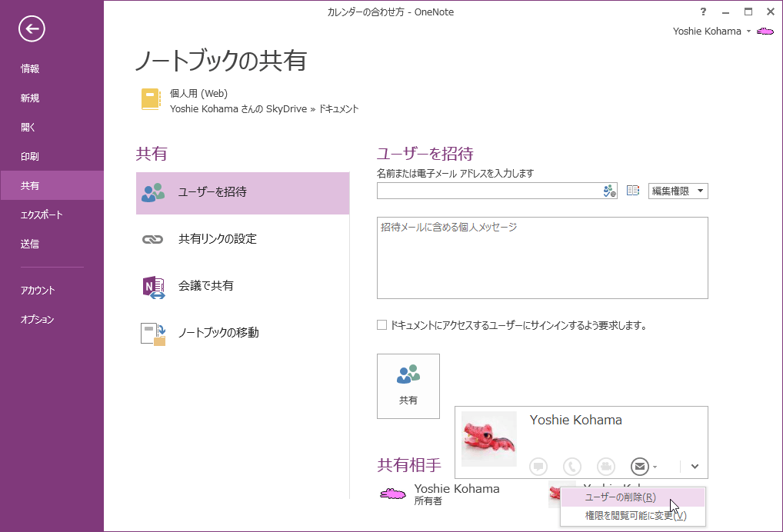This screenshot has width=783, height=532.
Task: Click the help question mark icon
Action: click(703, 12)
